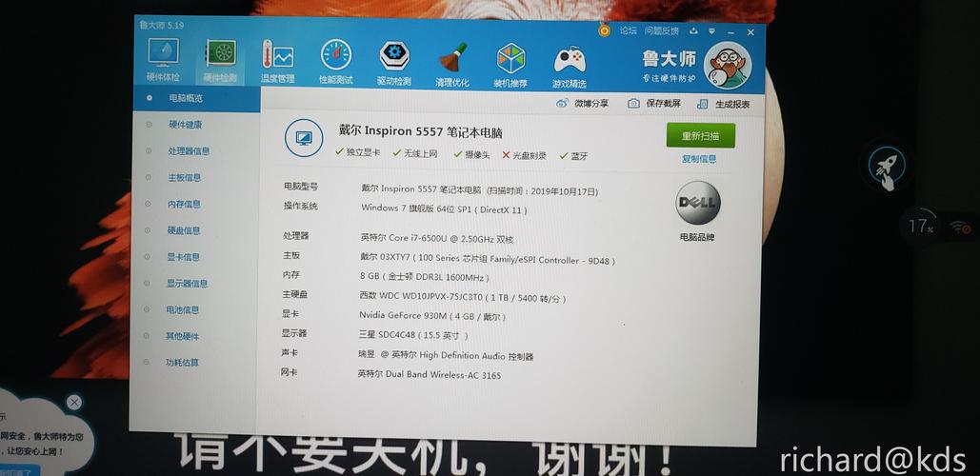The image size is (980, 476).
Task: Click the High Definition Audio sound card value
Action: click(447, 355)
